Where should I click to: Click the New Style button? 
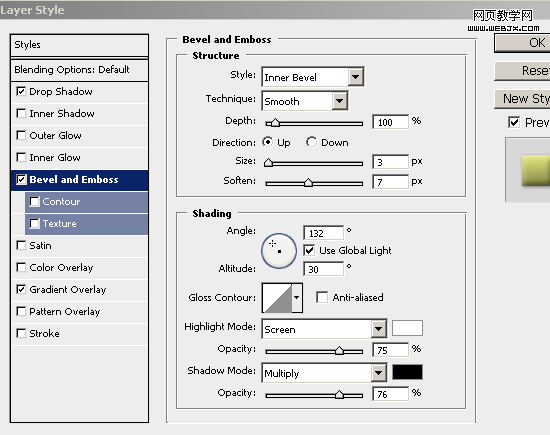click(522, 99)
